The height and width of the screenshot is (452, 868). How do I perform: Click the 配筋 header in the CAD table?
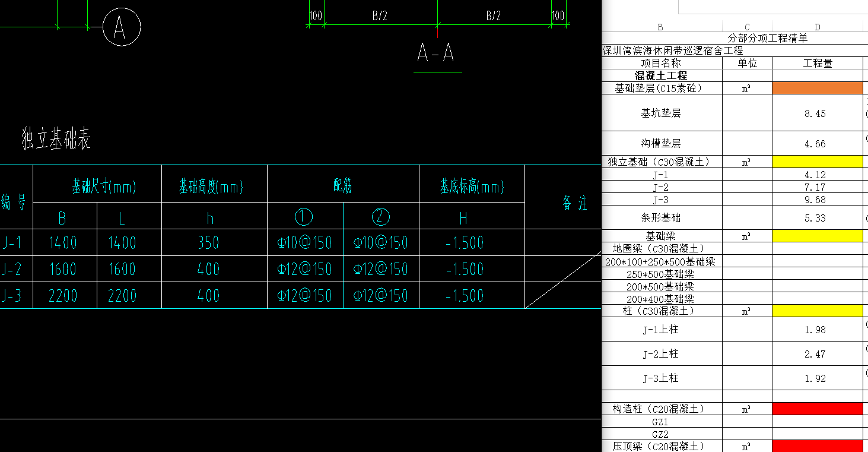343,186
